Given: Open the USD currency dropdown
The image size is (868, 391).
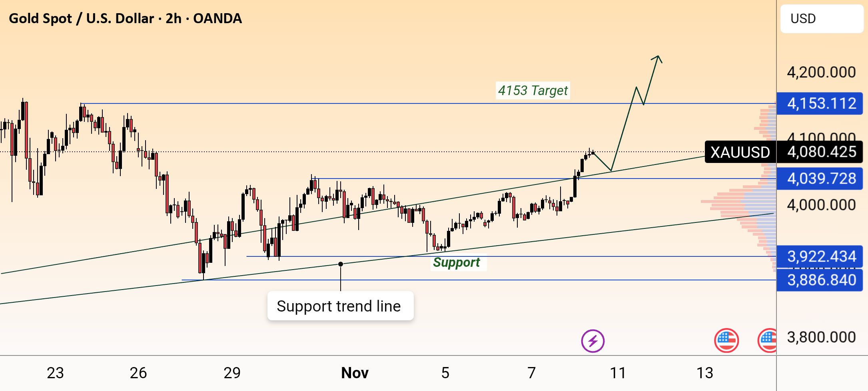Looking at the screenshot, I should 821,19.
